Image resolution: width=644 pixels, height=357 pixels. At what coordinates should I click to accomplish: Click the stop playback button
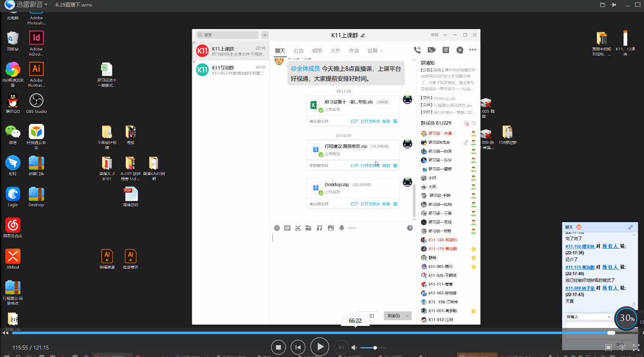(x=278, y=347)
